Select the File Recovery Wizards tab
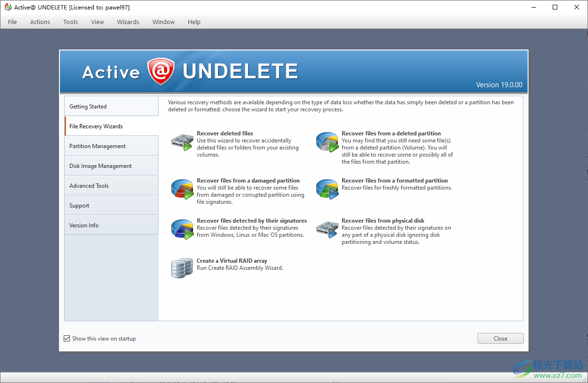Screen dimensions: 588x383 (111, 126)
